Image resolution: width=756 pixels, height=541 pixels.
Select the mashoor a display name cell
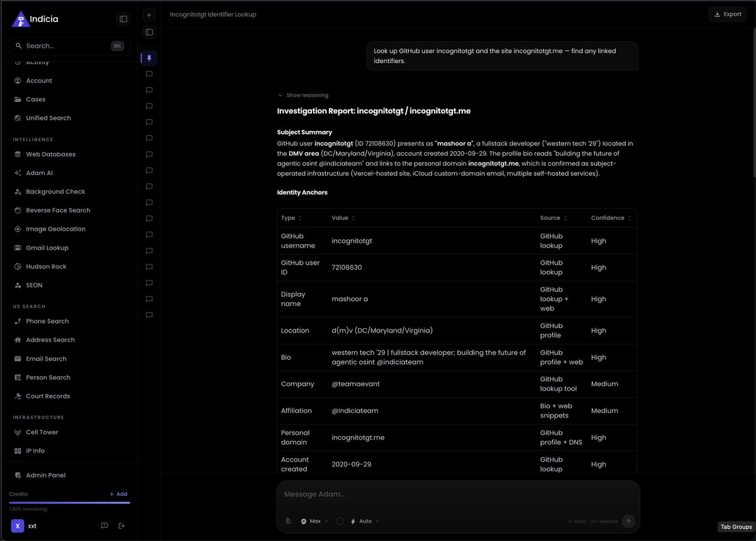tap(350, 299)
